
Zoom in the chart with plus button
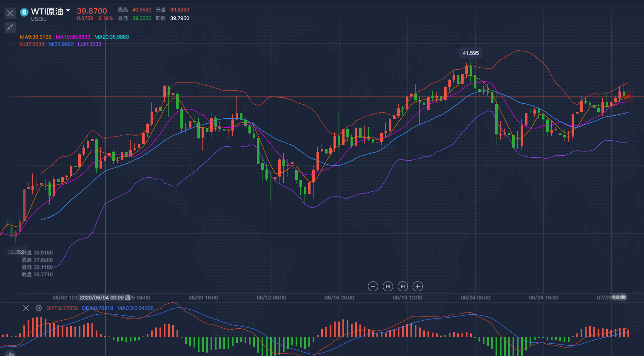point(417,286)
